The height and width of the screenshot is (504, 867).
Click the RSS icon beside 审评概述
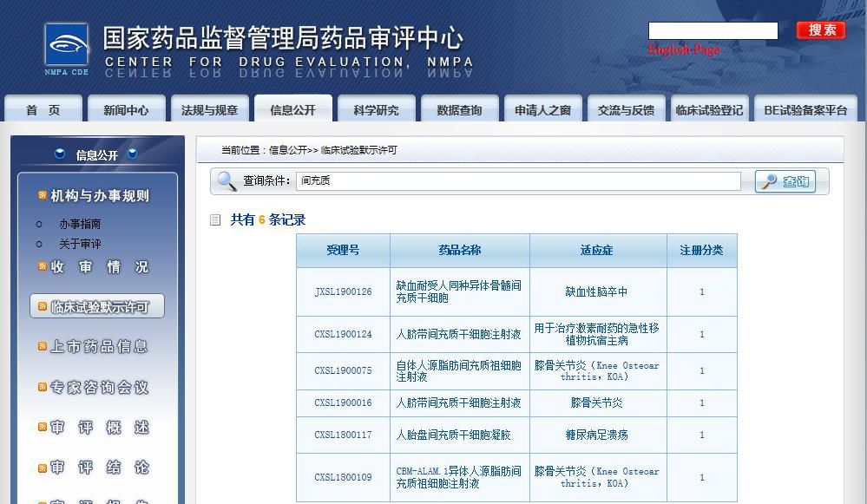click(42, 427)
